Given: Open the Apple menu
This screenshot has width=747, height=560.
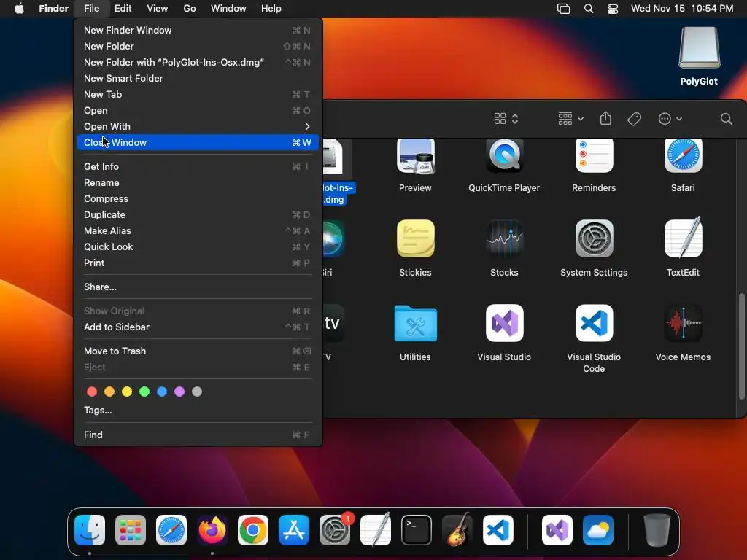Looking at the screenshot, I should [19, 9].
